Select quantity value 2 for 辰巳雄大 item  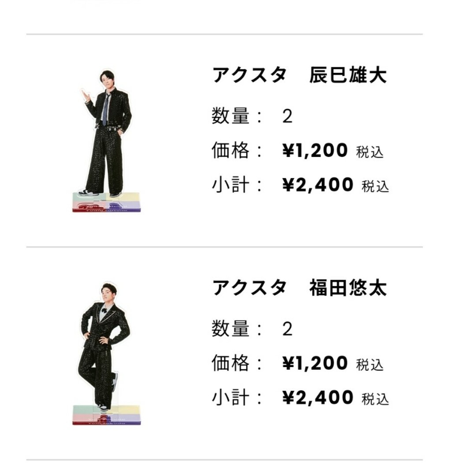(x=287, y=116)
